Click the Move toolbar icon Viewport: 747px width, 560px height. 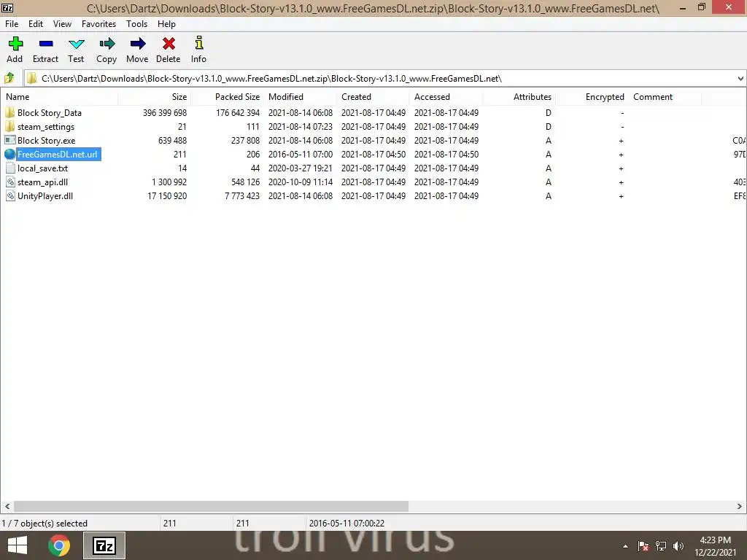pyautogui.click(x=138, y=44)
